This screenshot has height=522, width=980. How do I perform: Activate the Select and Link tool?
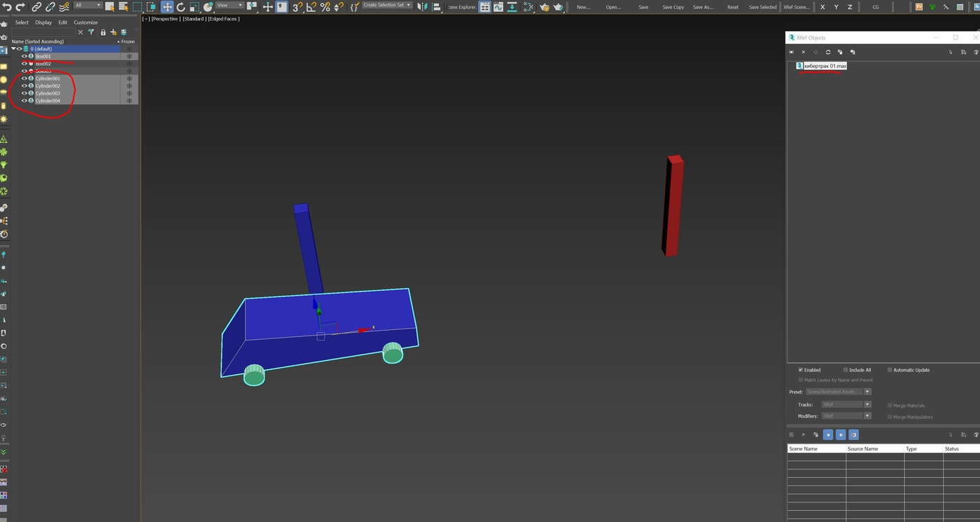36,6
